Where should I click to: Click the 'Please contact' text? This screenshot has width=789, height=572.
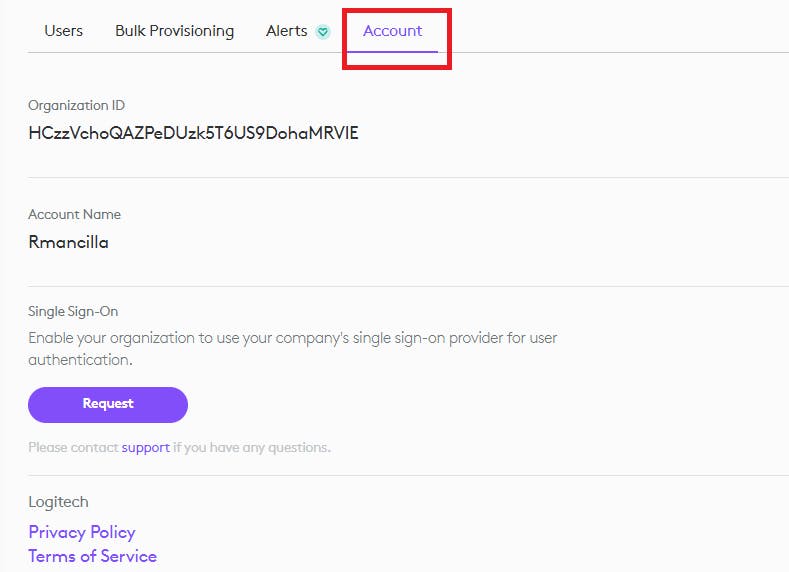73,447
